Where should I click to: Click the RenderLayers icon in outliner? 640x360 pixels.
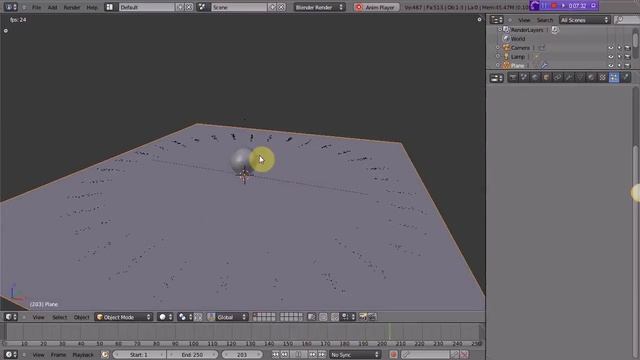coord(507,30)
